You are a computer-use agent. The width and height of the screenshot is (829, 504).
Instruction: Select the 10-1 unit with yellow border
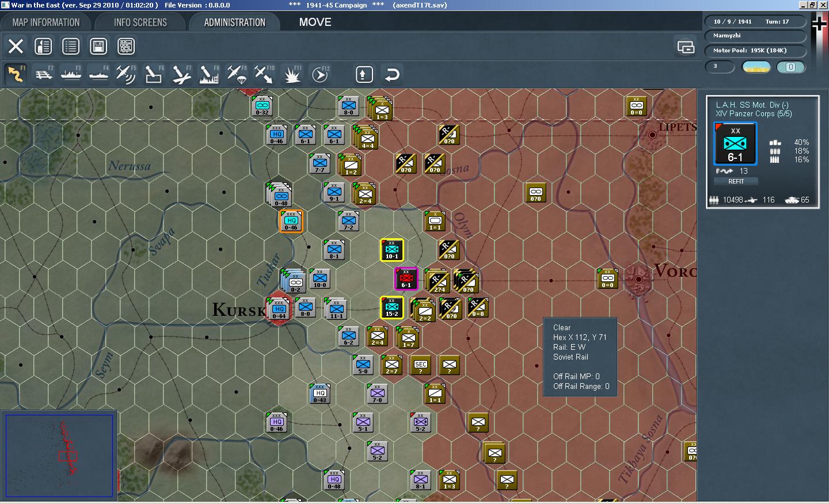tap(392, 250)
